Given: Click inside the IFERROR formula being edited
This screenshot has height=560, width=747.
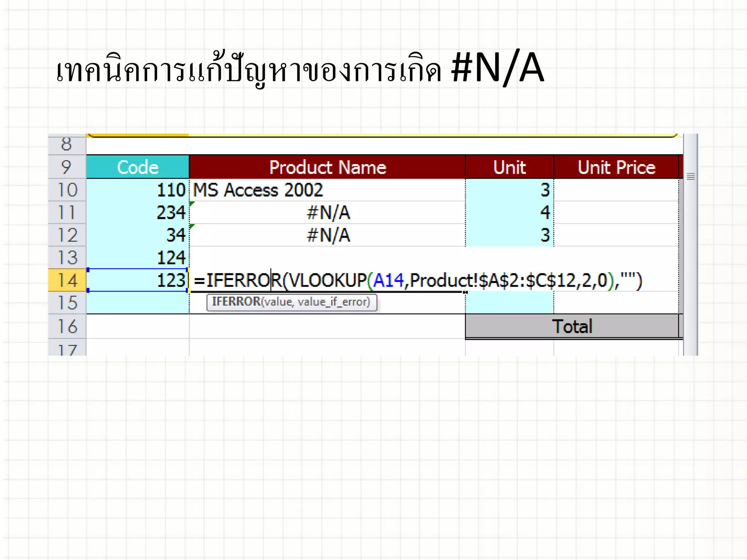Looking at the screenshot, I should coord(418,280).
